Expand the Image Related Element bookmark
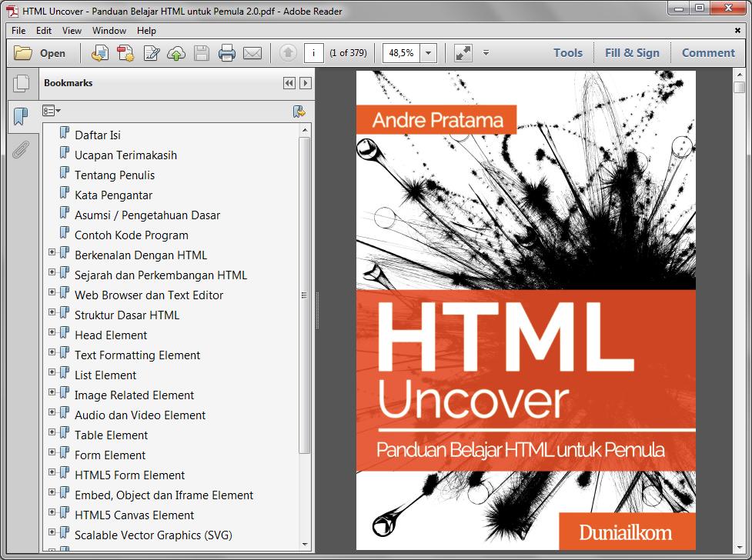This screenshot has width=752, height=560. point(52,392)
